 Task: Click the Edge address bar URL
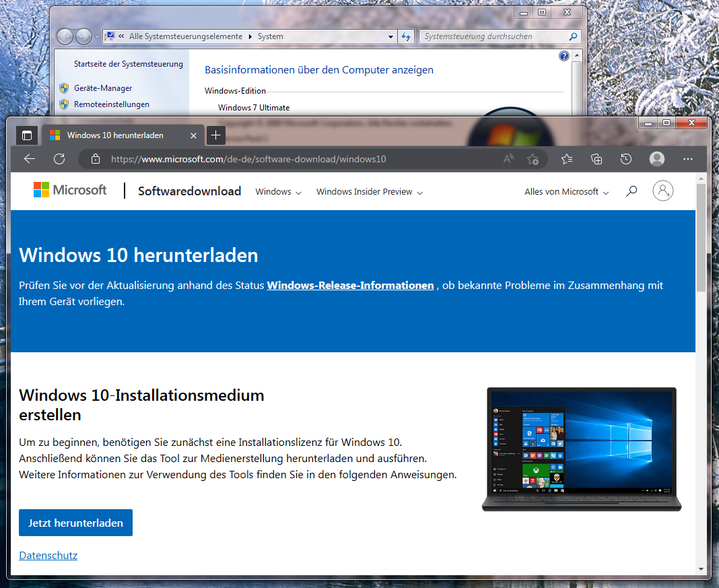coord(248,159)
